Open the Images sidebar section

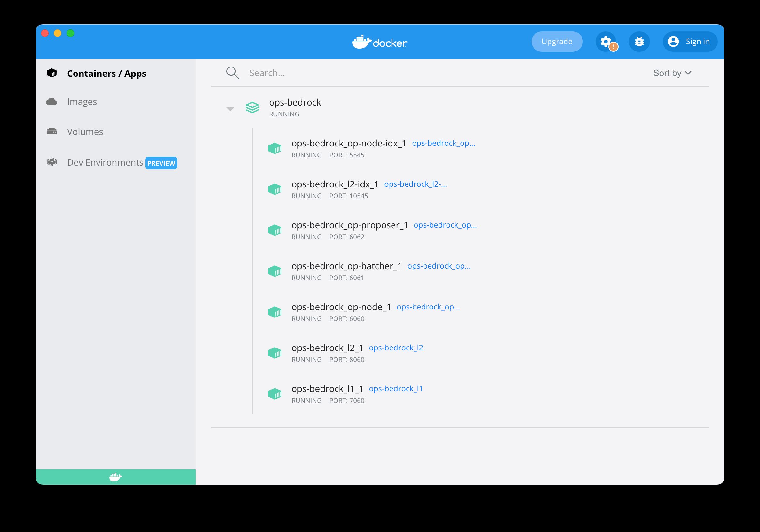pos(82,102)
